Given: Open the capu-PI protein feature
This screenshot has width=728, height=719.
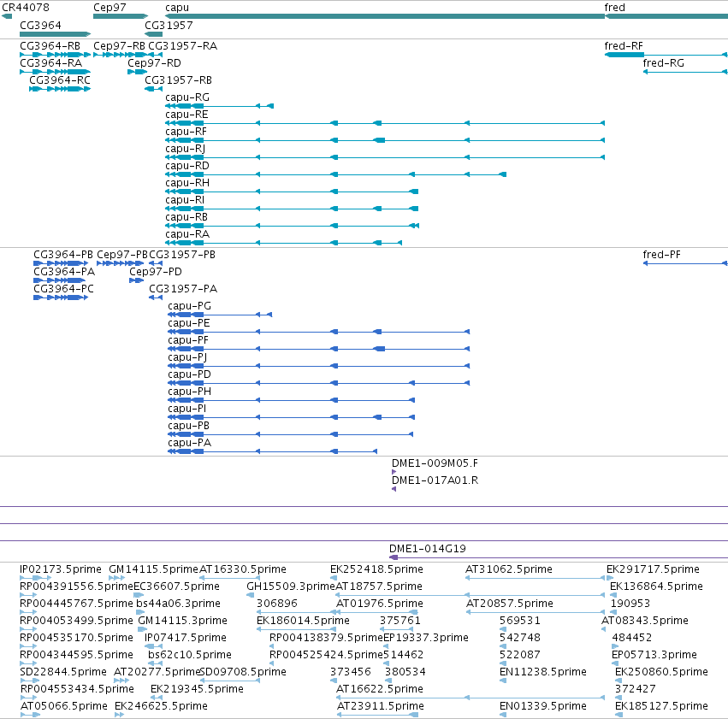Looking at the screenshot, I should (291, 417).
